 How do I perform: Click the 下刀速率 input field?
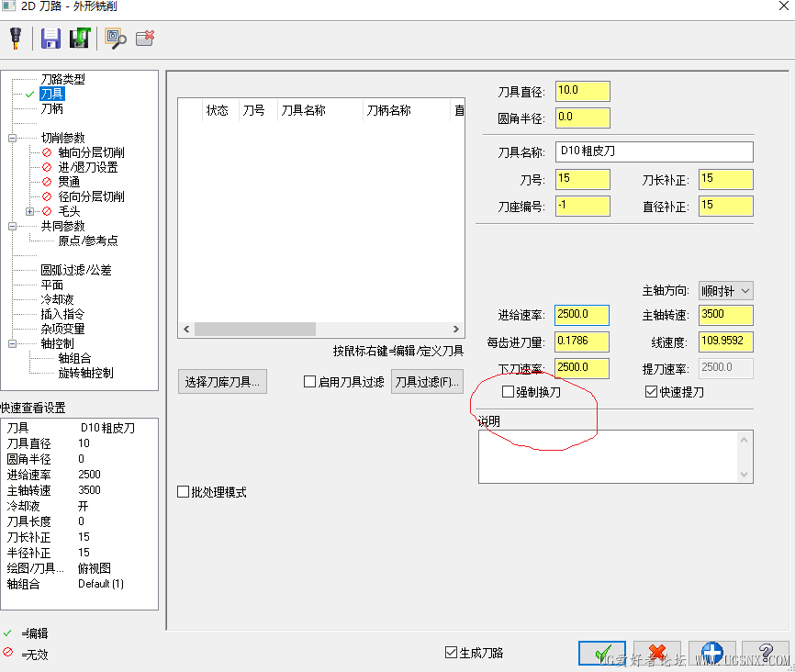[582, 368]
